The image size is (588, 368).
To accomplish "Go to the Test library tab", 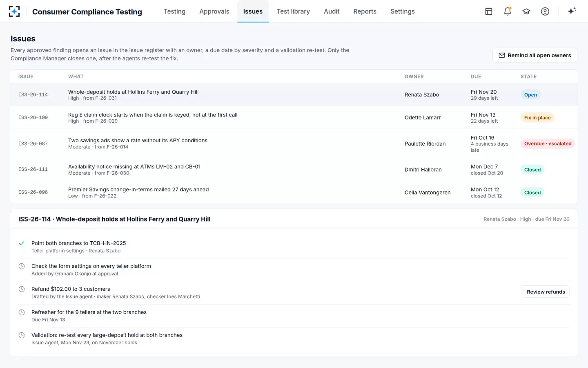I will [293, 11].
